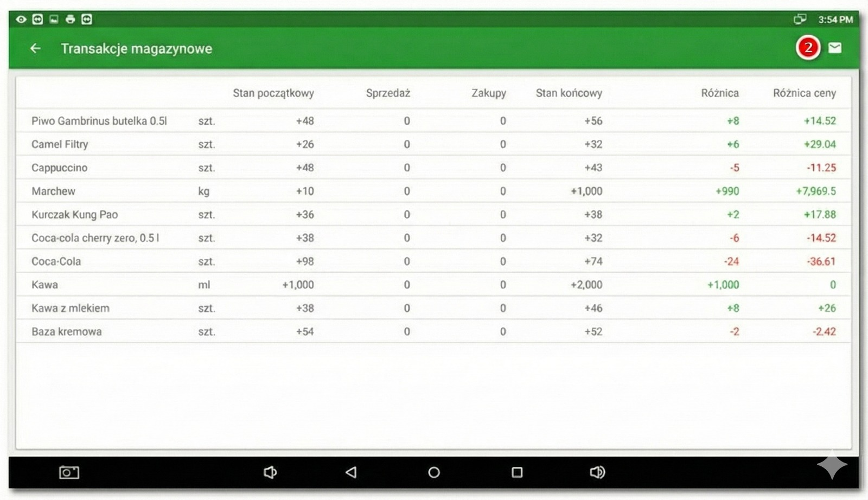Open recent apps square button
Image resolution: width=868 pixels, height=500 pixels.
coord(517,472)
